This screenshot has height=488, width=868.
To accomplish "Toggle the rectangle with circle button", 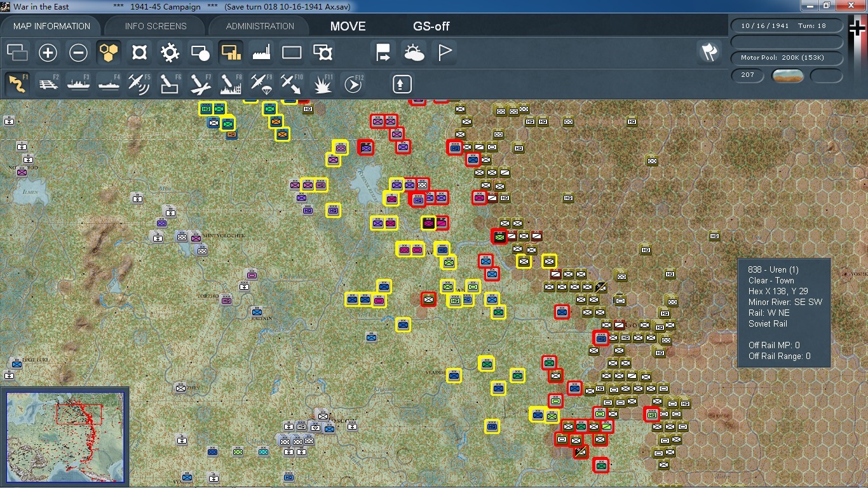I will click(x=200, y=53).
